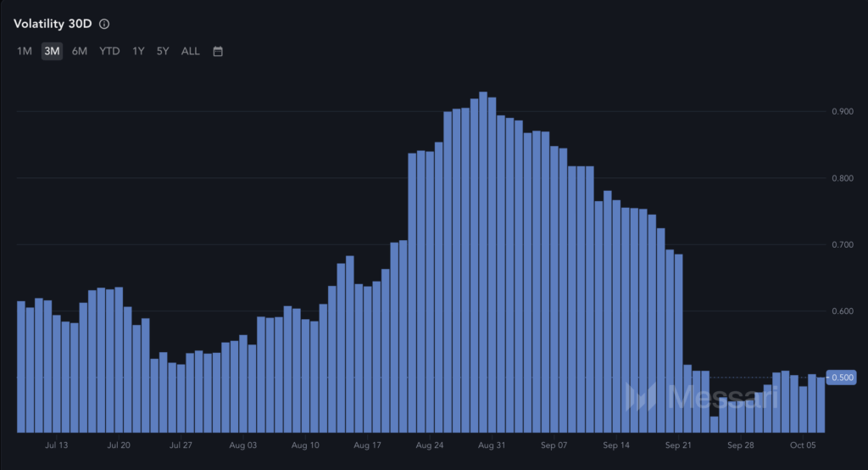Click the Sep 21 x-axis label
868x470 pixels.
tap(679, 445)
